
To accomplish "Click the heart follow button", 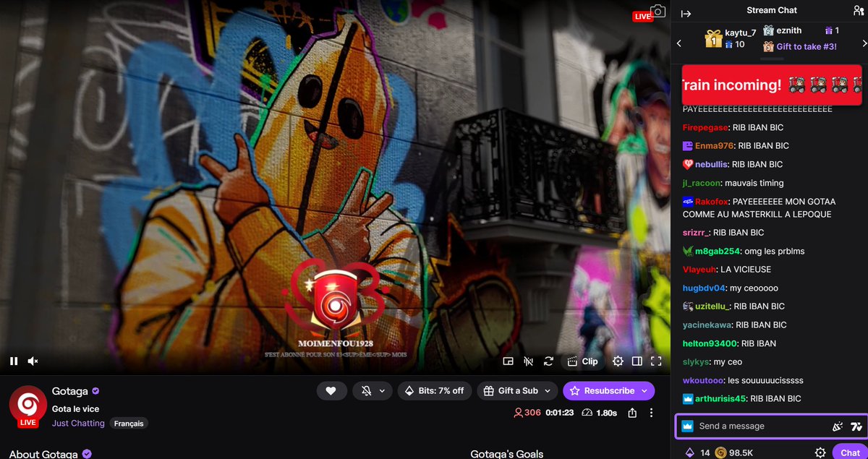I will tap(331, 391).
